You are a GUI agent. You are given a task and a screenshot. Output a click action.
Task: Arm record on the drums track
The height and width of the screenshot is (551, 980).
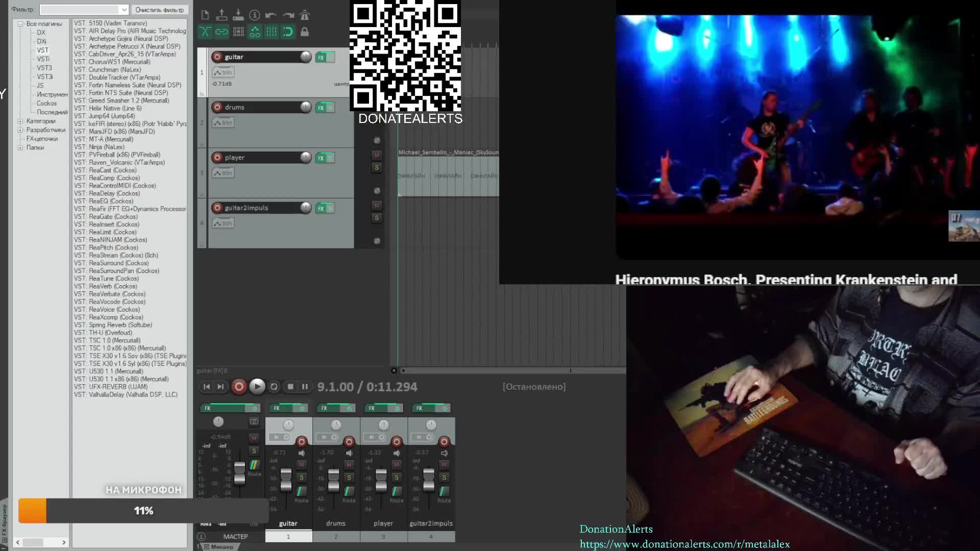[217, 107]
